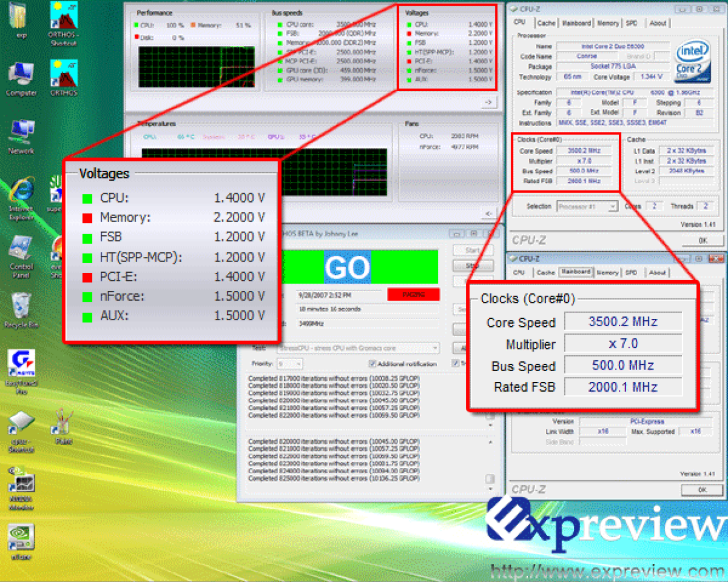Open the SPD tab in the CPU-Z processor window

631,23
